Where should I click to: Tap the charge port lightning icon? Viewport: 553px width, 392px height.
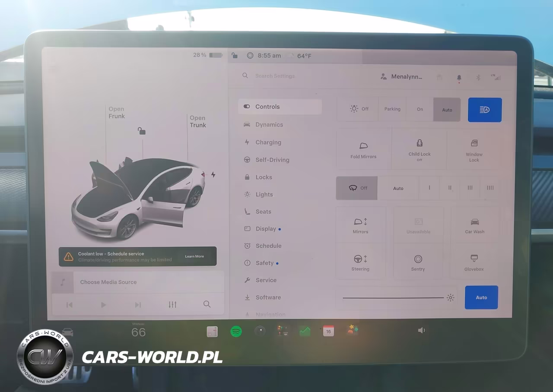pos(213,174)
